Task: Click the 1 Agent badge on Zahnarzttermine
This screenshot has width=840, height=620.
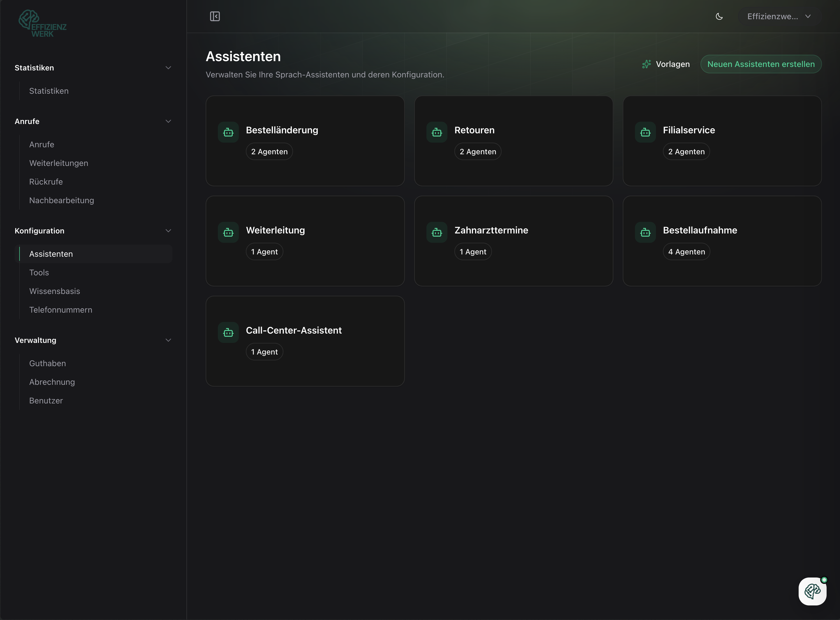Action: coord(473,252)
